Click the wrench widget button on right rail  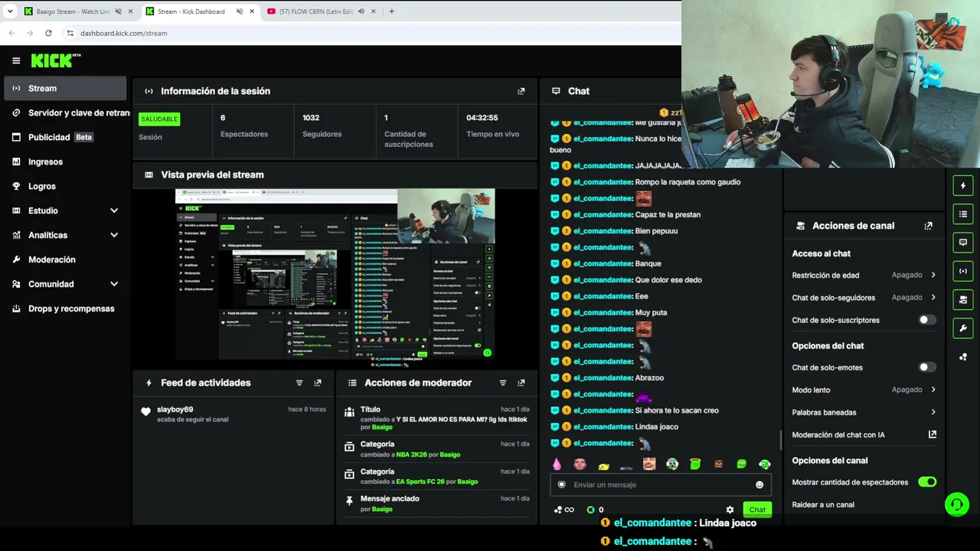click(963, 328)
